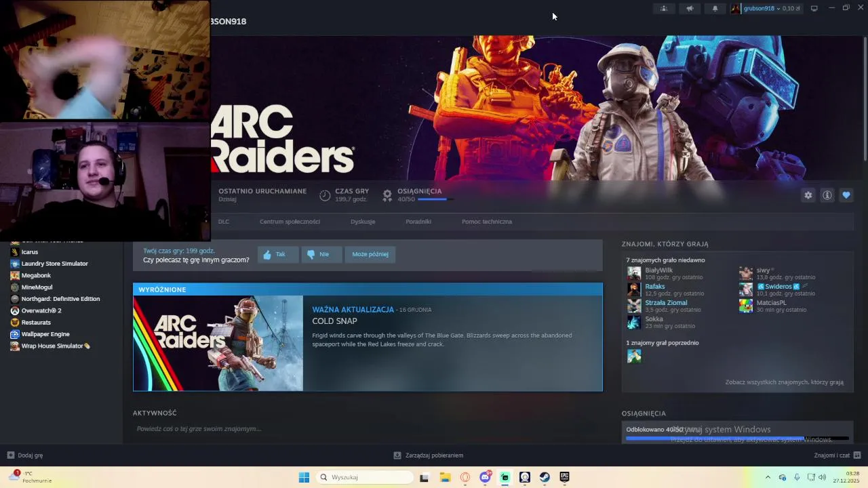Open the Centrum społeczności tab
Viewport: 868px width, 488px height.
(x=290, y=222)
